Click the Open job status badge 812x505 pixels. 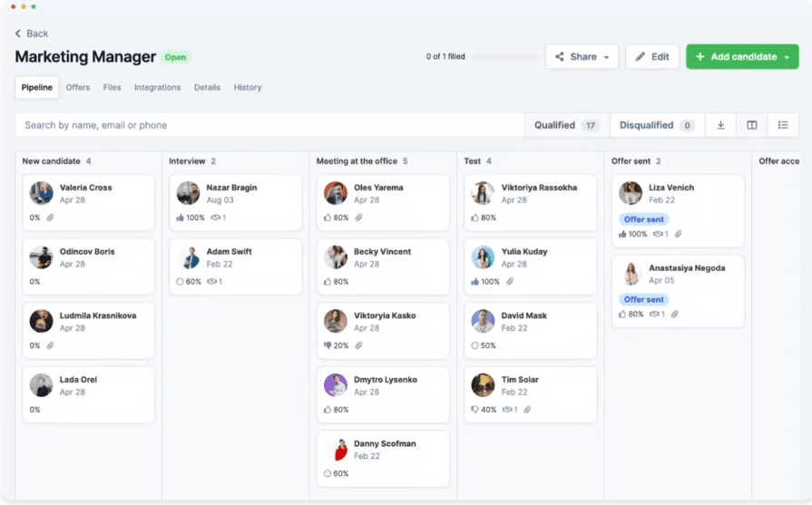[x=175, y=57]
